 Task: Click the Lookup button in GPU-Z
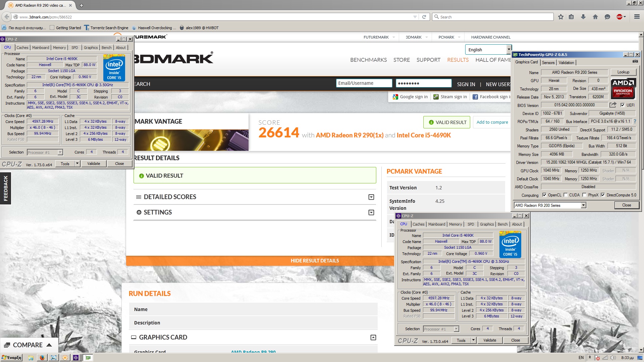623,72
